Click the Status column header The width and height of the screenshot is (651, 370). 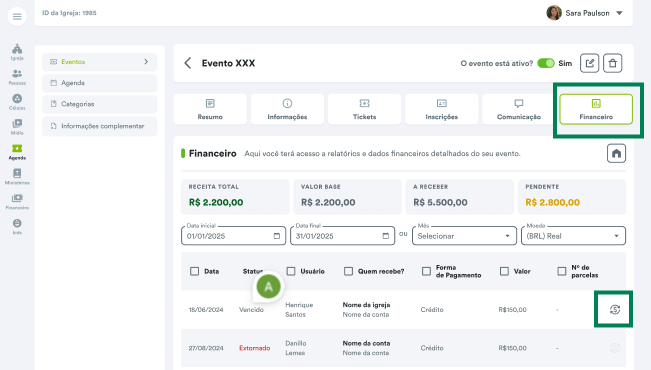click(252, 271)
